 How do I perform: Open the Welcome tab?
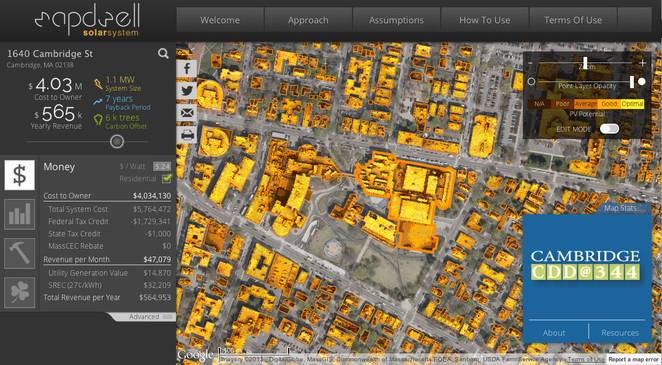click(220, 20)
